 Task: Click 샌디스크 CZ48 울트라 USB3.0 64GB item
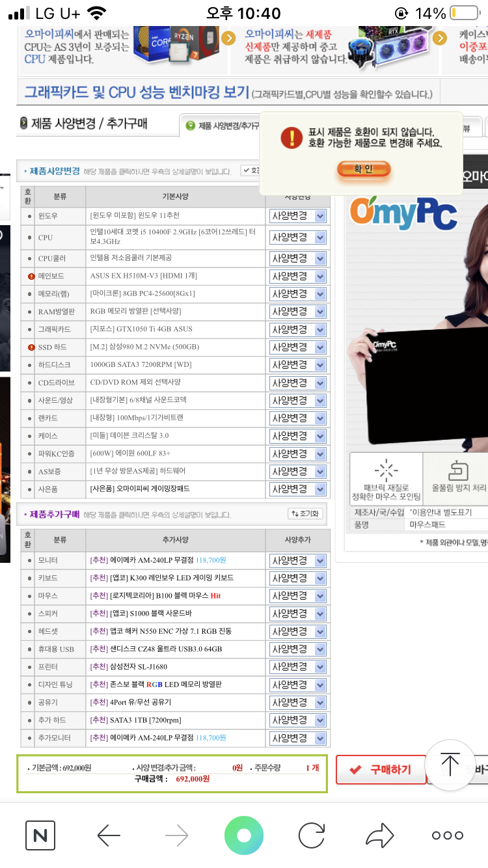[166, 649]
